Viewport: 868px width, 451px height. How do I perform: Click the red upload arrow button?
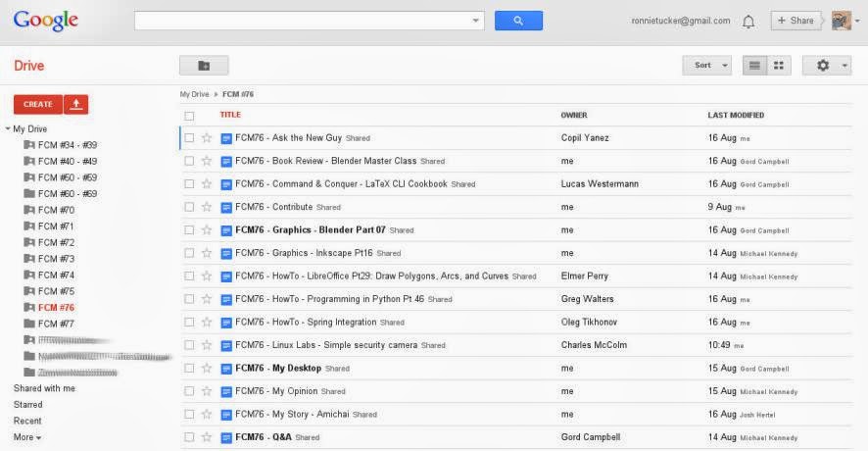[75, 104]
